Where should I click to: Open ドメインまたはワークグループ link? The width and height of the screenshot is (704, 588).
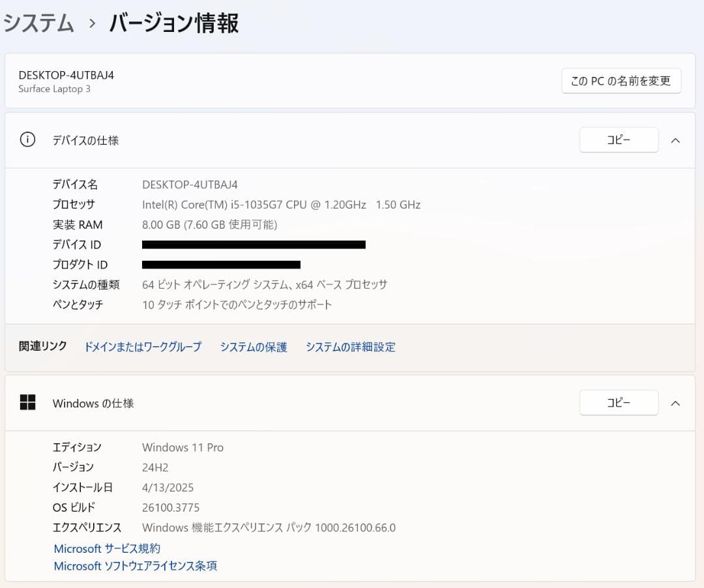point(142,347)
